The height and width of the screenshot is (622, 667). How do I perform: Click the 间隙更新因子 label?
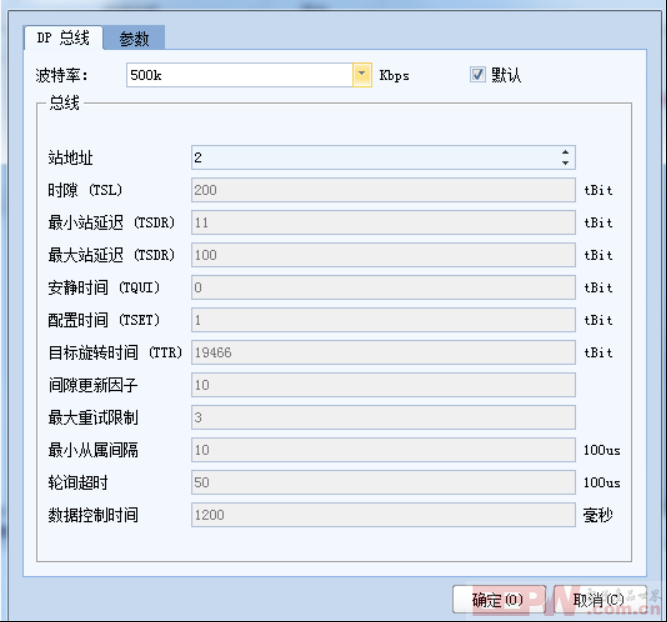93,385
